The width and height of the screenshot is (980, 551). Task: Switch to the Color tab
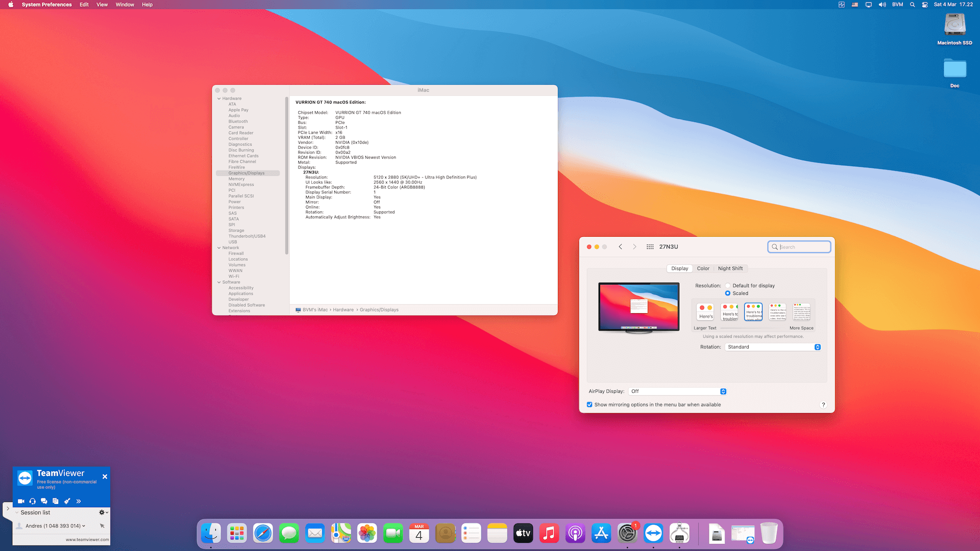(703, 268)
